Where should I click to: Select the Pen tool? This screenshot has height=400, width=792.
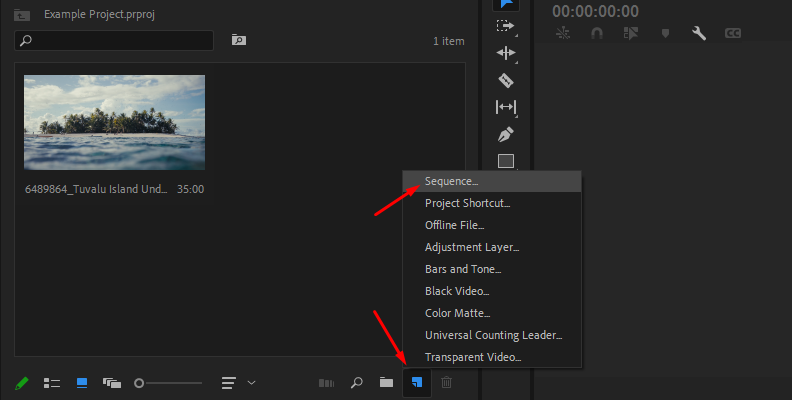click(506, 134)
